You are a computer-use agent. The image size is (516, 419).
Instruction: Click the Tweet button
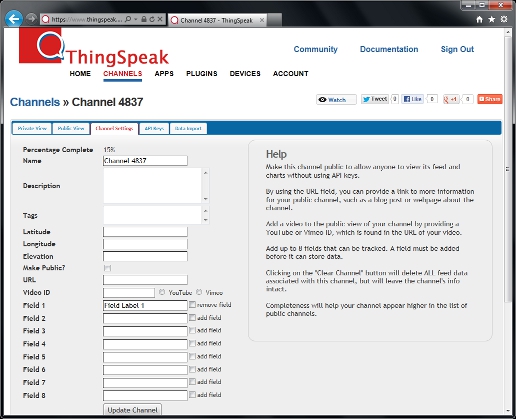(x=375, y=99)
